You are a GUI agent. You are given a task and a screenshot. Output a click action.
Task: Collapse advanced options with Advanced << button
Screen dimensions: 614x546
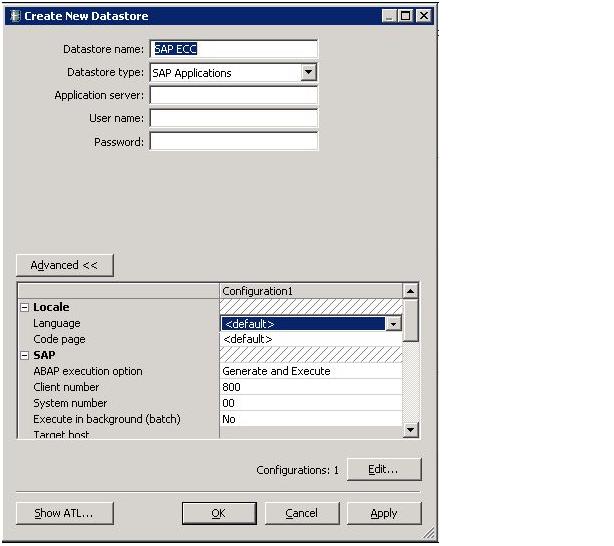pos(65,265)
